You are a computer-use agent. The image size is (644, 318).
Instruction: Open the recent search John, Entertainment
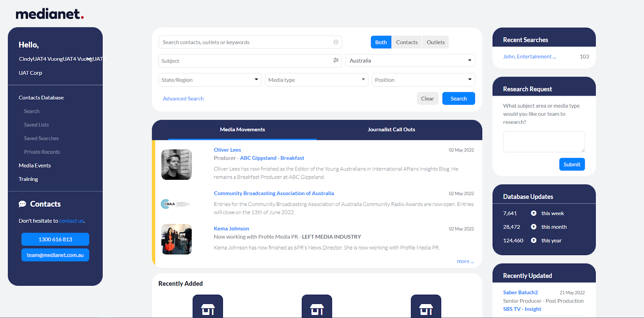click(x=529, y=56)
